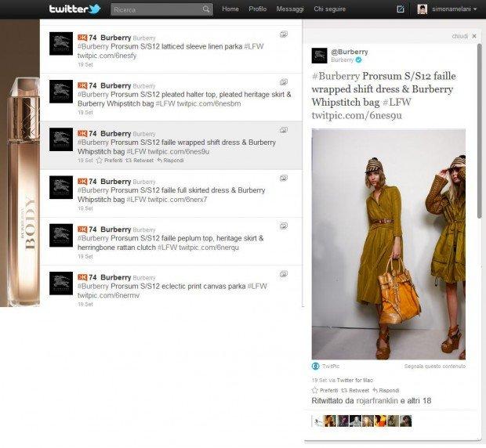This screenshot has width=486, height=448.
Task: Click Burberry avatar in detail pane
Action: [319, 56]
